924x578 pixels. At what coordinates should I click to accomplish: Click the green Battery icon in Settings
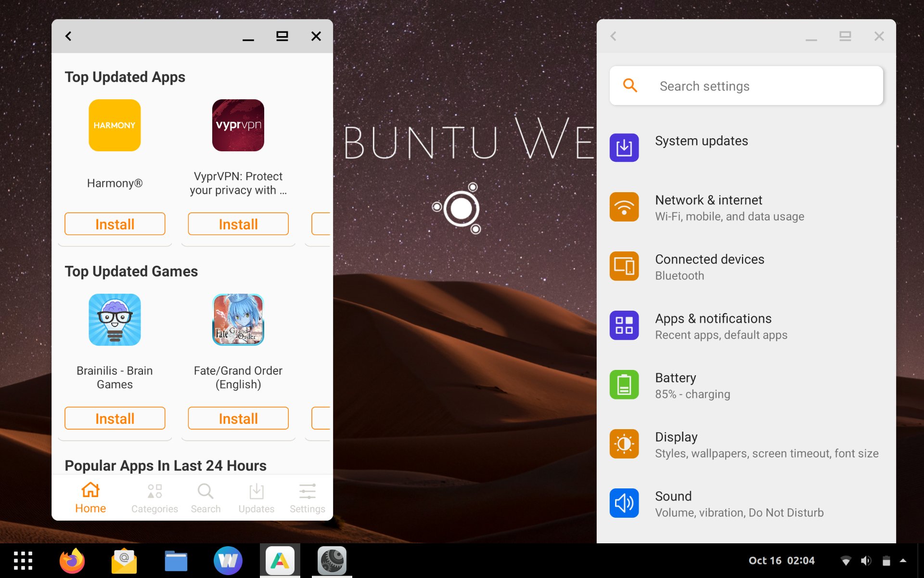(624, 384)
